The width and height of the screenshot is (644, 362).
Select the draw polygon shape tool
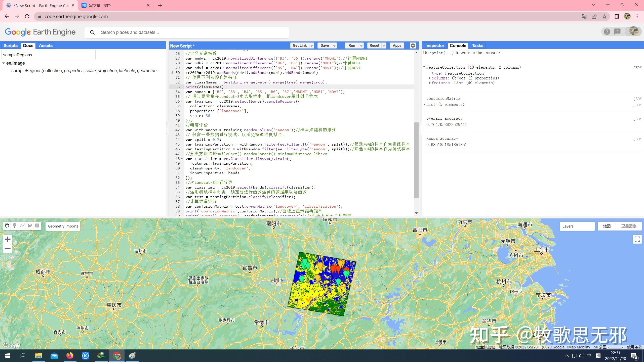coord(30,226)
